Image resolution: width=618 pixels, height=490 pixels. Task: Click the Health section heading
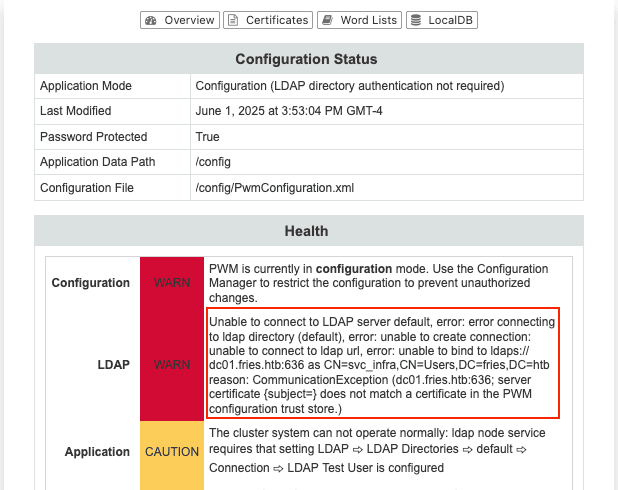click(x=306, y=231)
